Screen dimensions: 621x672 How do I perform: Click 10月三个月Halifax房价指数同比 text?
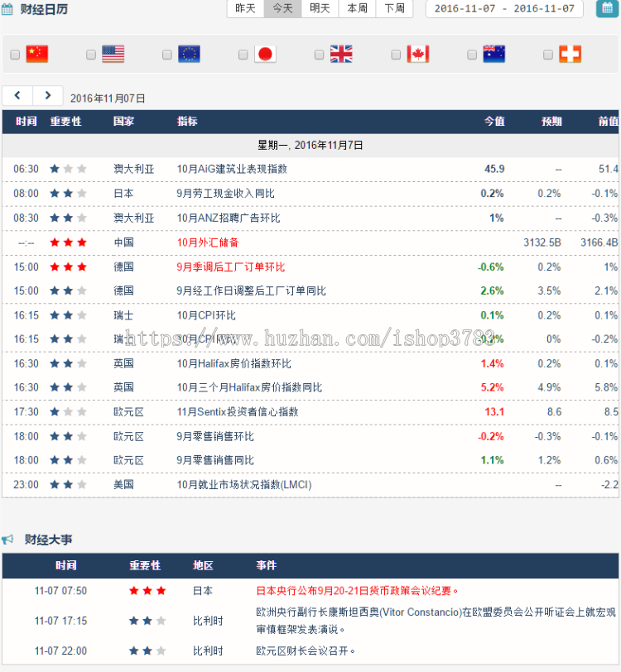point(249,387)
